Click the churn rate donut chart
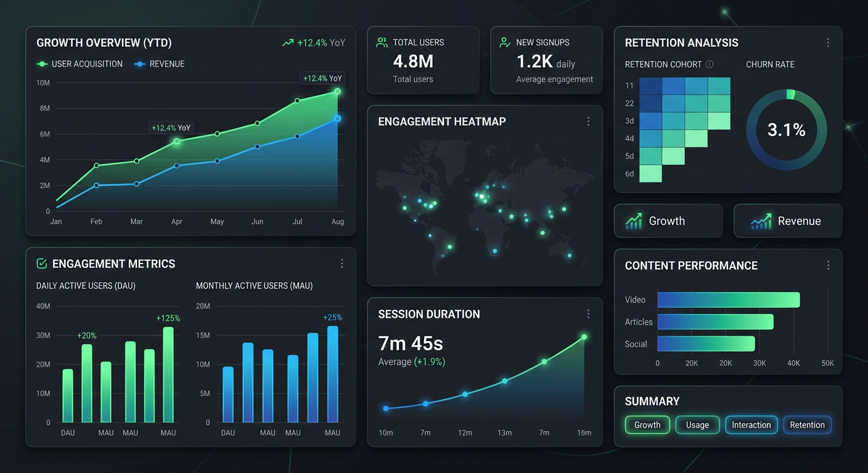This screenshot has width=868, height=473. click(786, 130)
